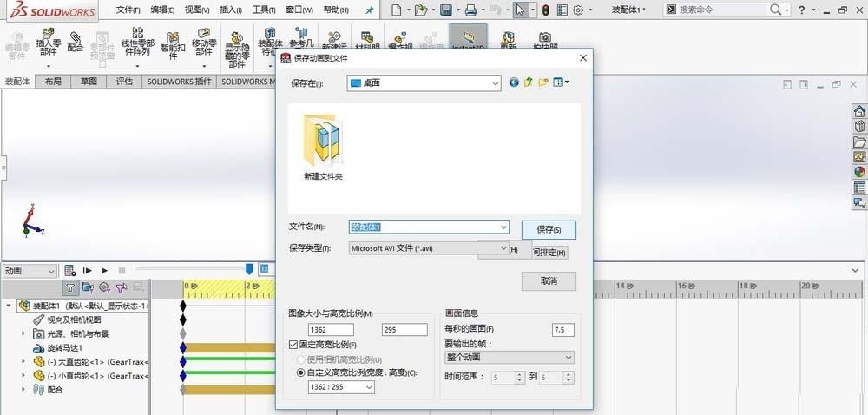Open the 工具(T) menu
This screenshot has height=415, width=868.
[x=264, y=10]
